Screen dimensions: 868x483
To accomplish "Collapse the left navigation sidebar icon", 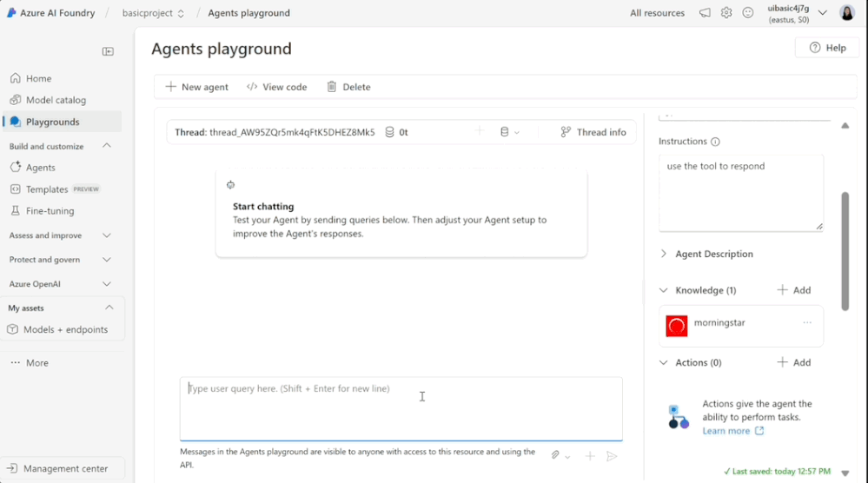I will (108, 51).
